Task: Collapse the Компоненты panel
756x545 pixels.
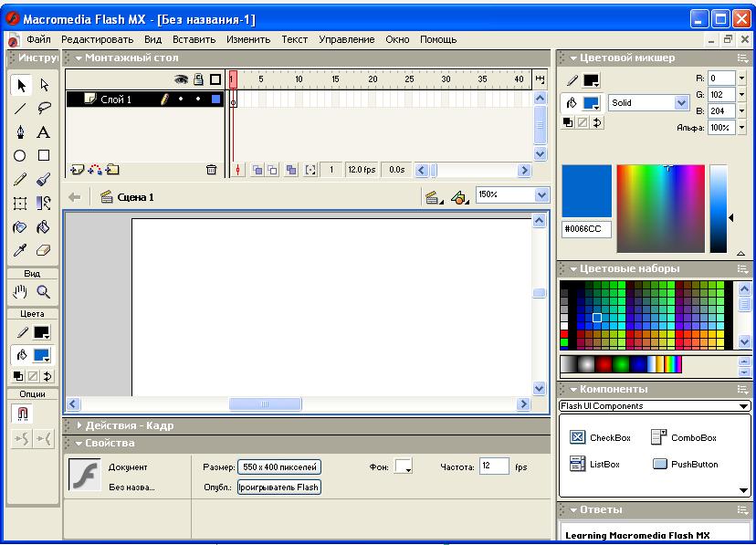Action: pos(573,390)
